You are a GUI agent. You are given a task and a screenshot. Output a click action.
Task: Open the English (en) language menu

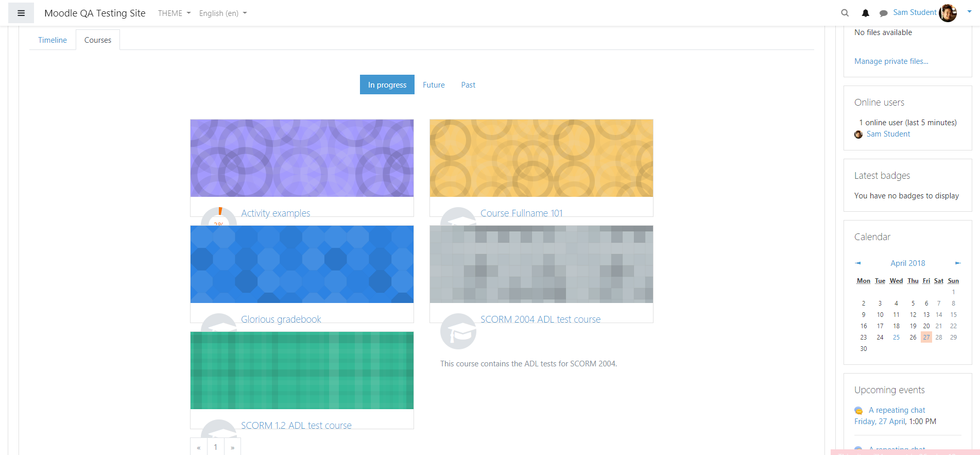click(223, 13)
